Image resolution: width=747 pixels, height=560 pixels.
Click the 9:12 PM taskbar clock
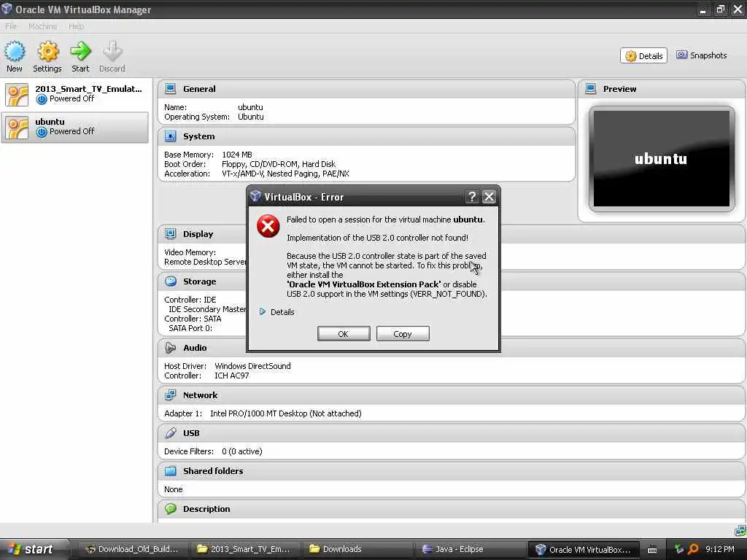(x=720, y=549)
